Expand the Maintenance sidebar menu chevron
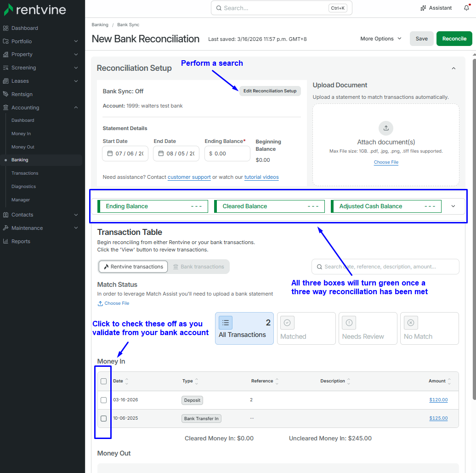 pos(76,228)
